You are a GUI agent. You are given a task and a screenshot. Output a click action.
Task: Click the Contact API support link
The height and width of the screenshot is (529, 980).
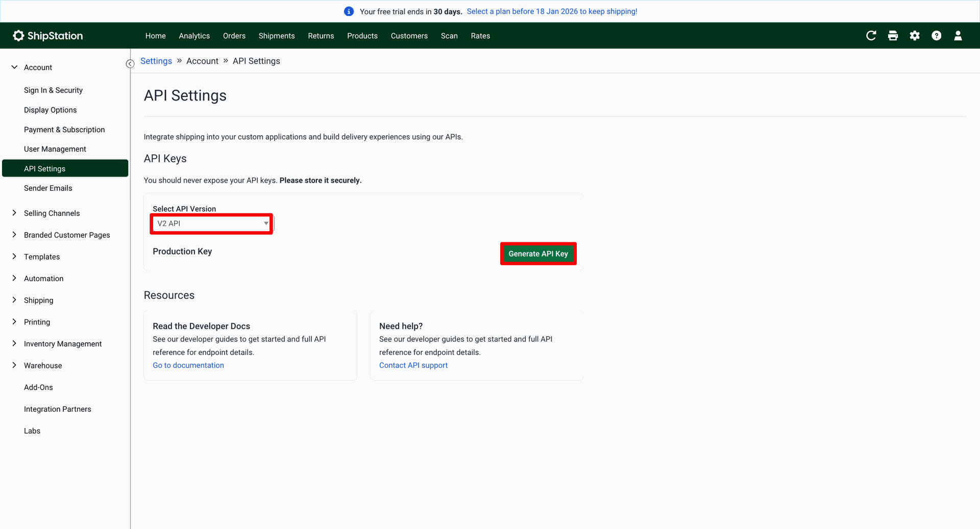(x=413, y=365)
